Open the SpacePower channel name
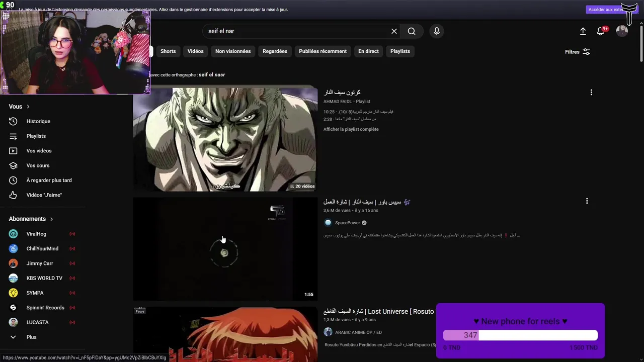This screenshot has width=644, height=362. (348, 223)
